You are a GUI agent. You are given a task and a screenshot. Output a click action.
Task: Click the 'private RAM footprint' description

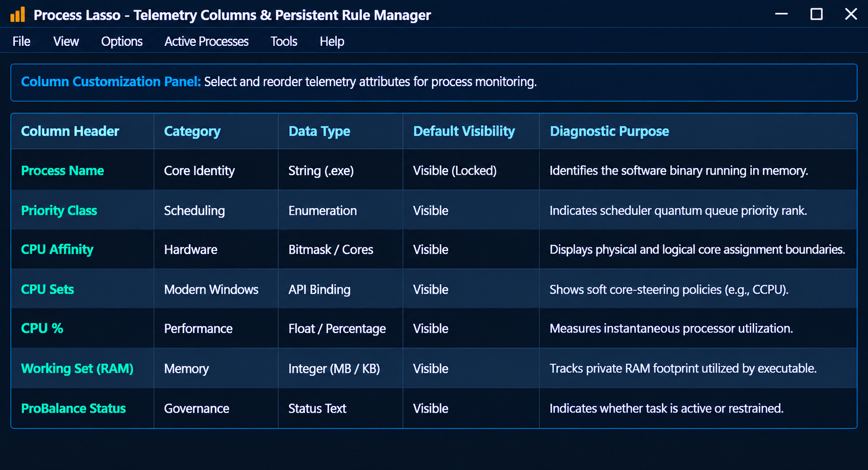click(x=683, y=368)
